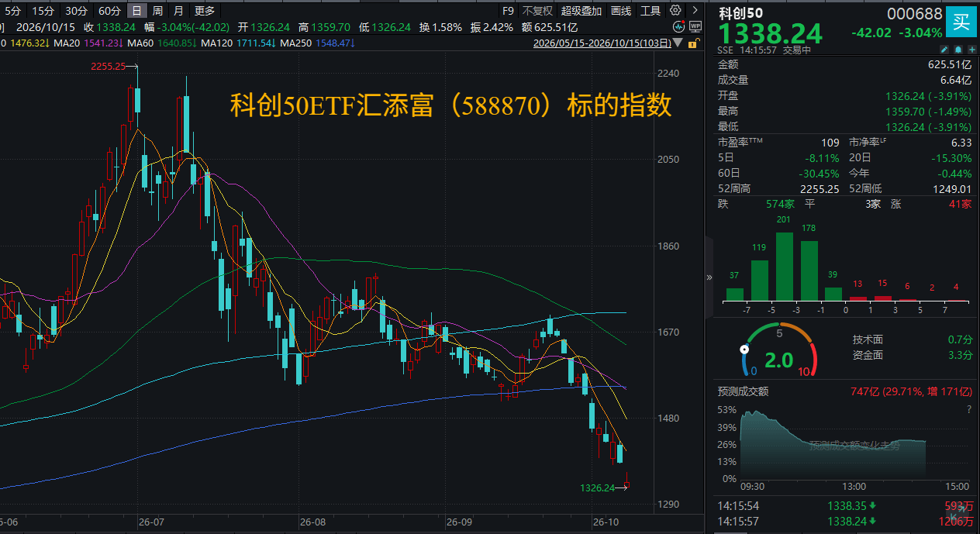Open the 更多 period options dropdown
Screen dimensions: 980x534
tap(205, 11)
